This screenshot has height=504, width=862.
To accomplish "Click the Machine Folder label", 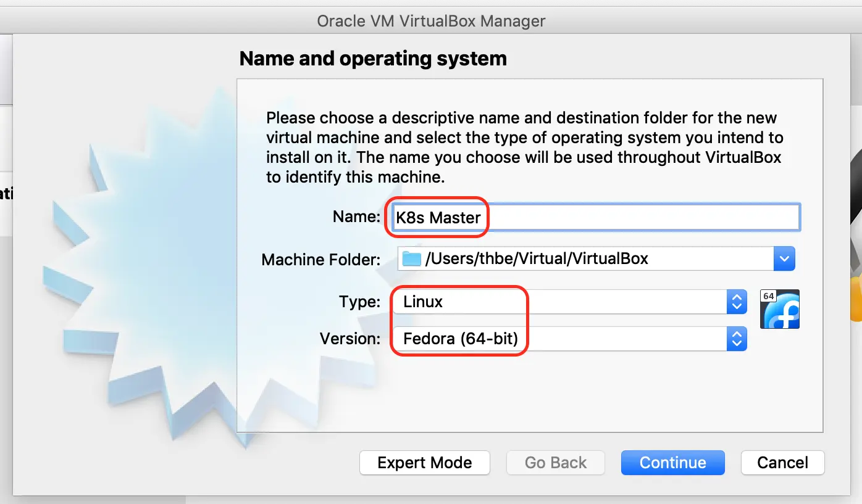I will point(320,260).
